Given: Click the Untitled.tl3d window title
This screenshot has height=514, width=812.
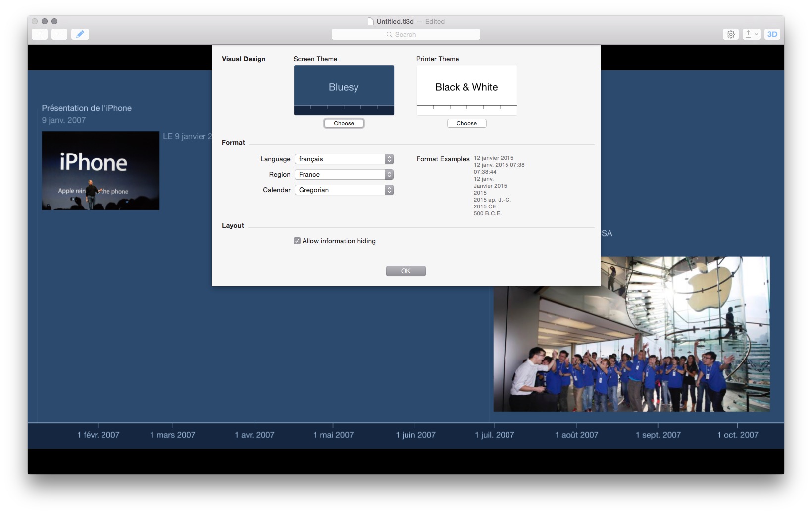Looking at the screenshot, I should (x=395, y=21).
